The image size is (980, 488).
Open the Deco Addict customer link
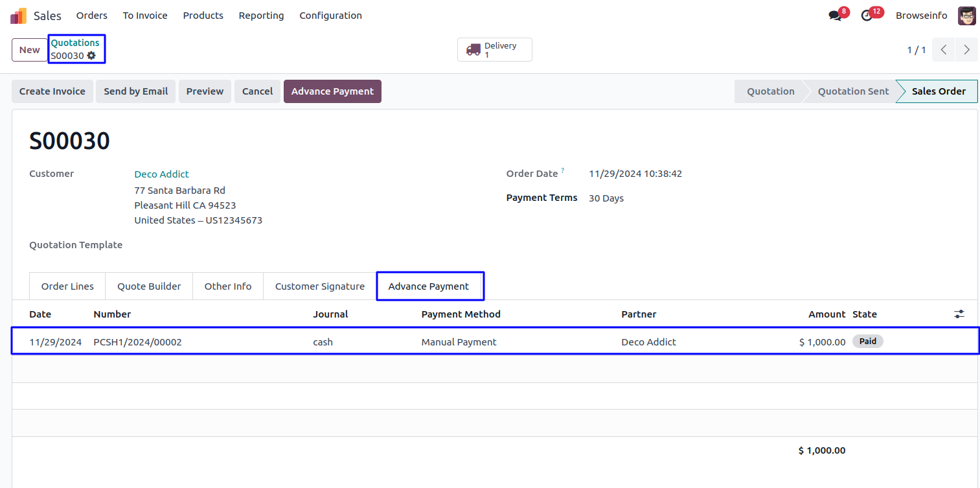pyautogui.click(x=162, y=174)
